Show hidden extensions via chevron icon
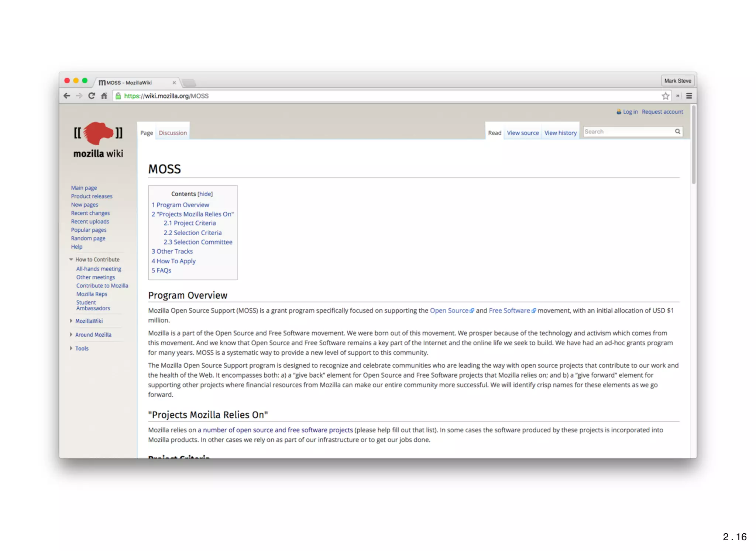Image resolution: width=756 pixels, height=551 pixels. click(678, 96)
